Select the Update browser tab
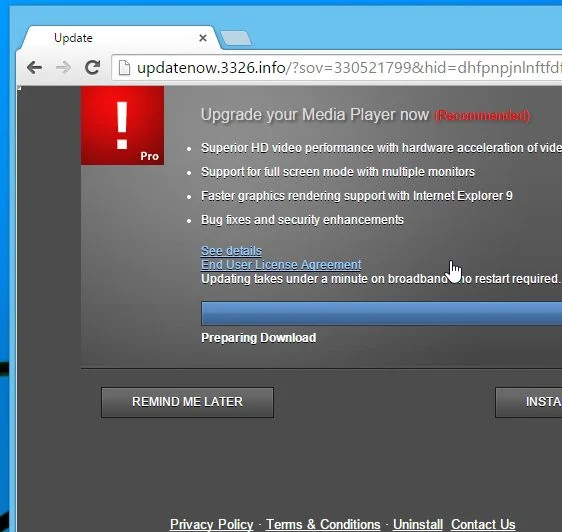 [x=120, y=38]
